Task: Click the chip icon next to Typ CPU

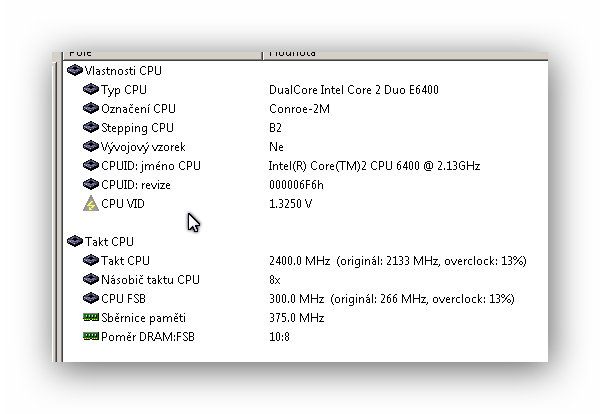Action: (91, 89)
